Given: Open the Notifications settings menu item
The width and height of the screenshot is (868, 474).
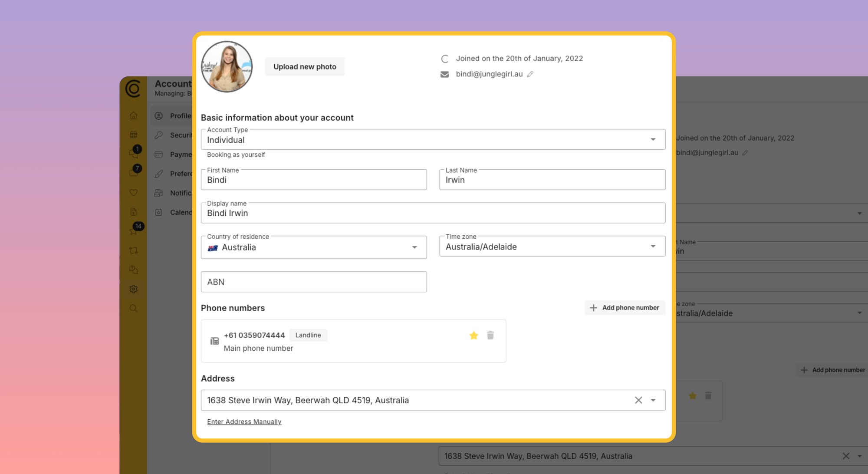Looking at the screenshot, I should 173,193.
